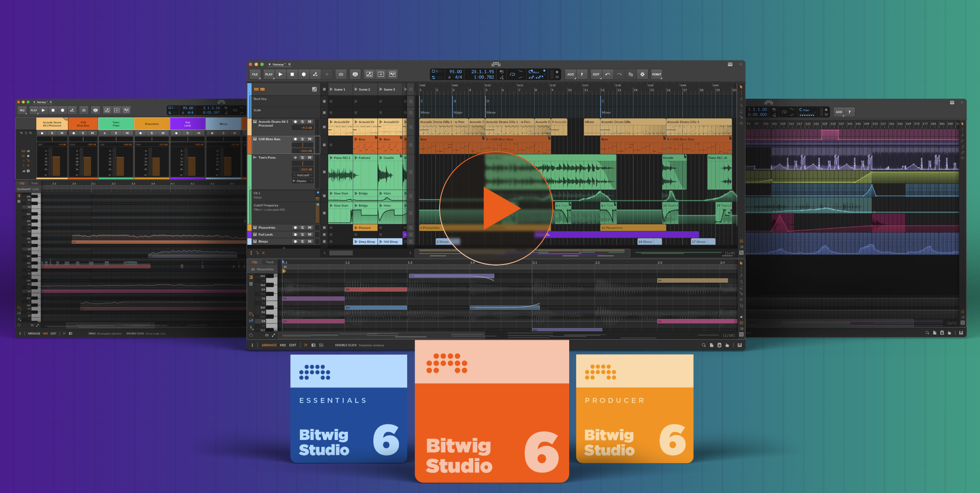Stop the transport in the main window
This screenshot has width=980, height=493.
coord(292,74)
